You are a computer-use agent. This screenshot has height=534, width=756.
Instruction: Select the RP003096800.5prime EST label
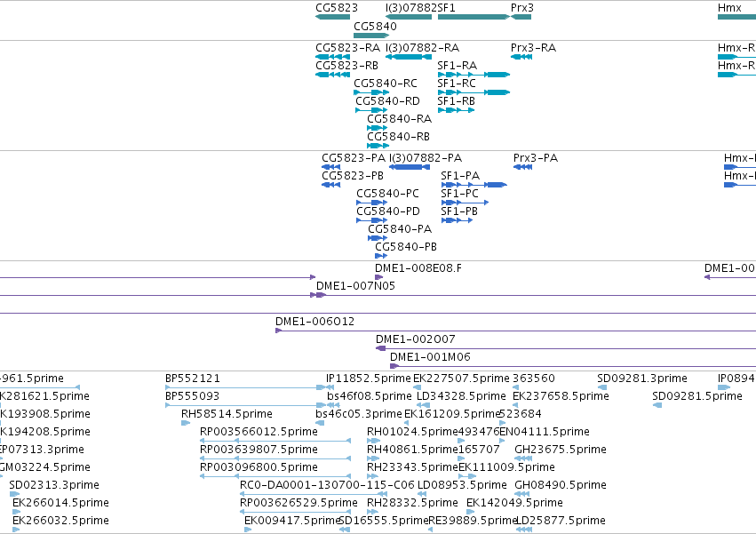259,468
